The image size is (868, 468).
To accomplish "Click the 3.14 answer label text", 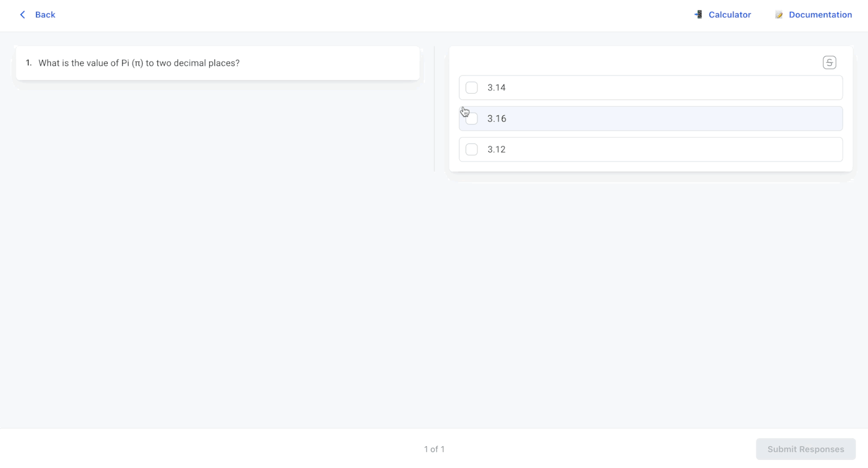I will 496,88.
